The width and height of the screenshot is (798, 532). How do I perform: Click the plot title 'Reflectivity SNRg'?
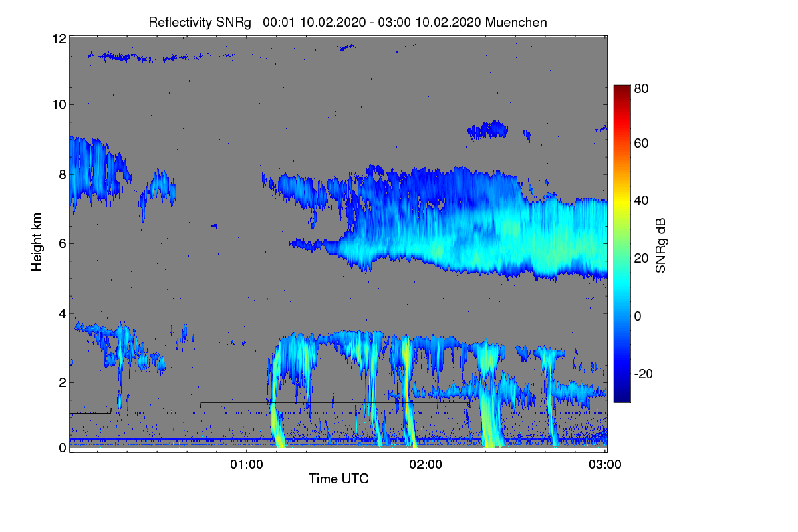click(200, 23)
